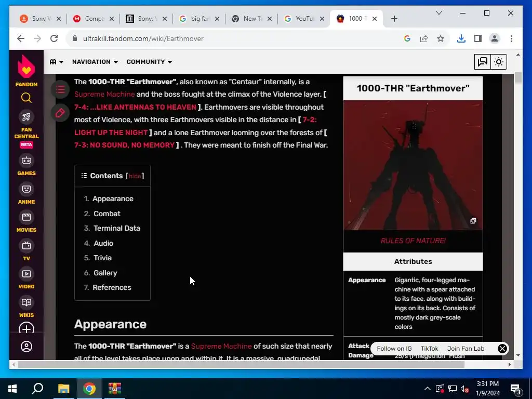
Task: Open the Windows Start menu
Action: click(12, 389)
